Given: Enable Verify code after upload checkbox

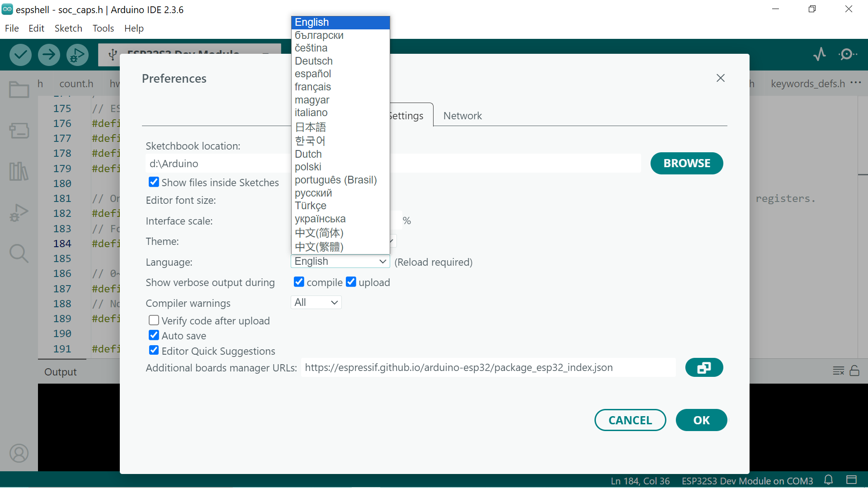Looking at the screenshot, I should click(154, 321).
